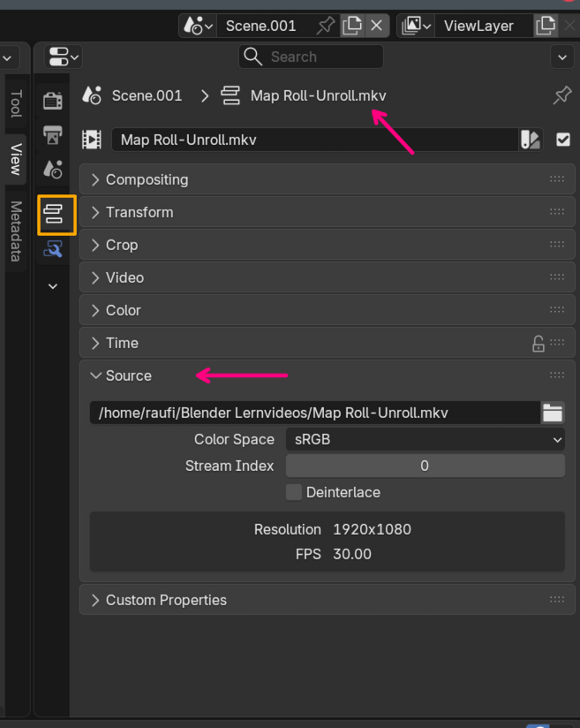
Task: Pin the properties editor context
Action: pyautogui.click(x=561, y=95)
